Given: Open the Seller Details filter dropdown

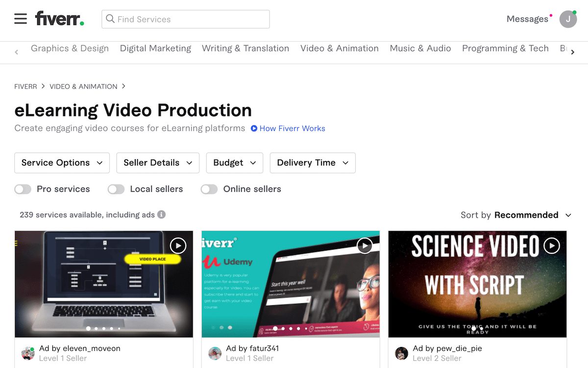Looking at the screenshot, I should pos(157,162).
